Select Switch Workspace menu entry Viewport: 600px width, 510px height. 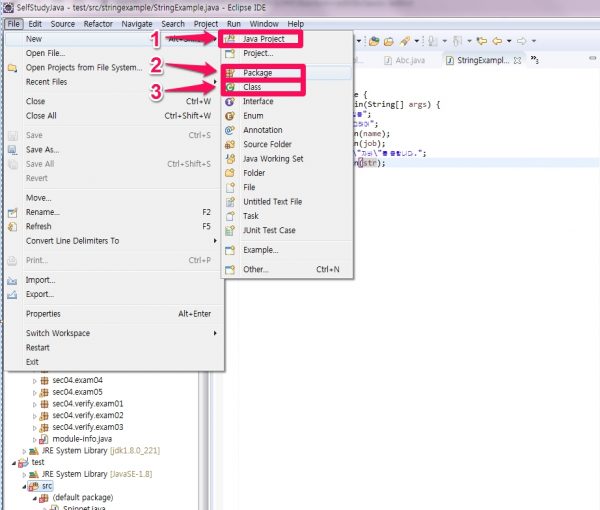58,333
